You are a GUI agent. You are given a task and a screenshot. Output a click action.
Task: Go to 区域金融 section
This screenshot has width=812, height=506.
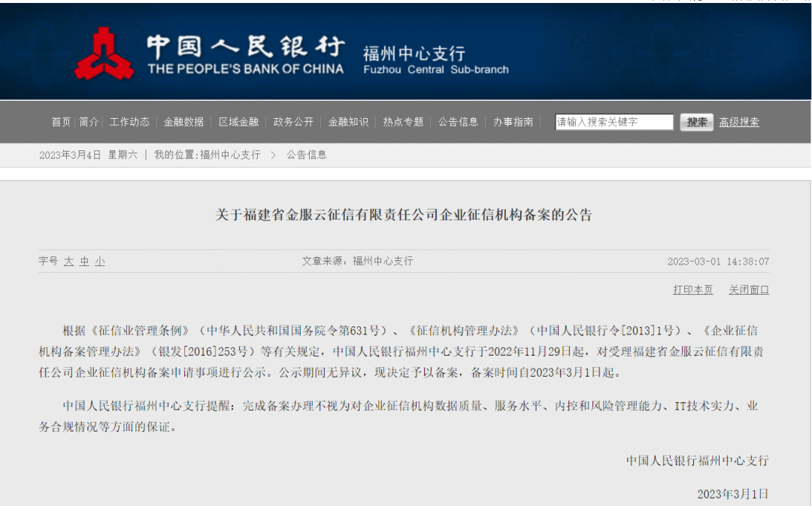coord(239,123)
